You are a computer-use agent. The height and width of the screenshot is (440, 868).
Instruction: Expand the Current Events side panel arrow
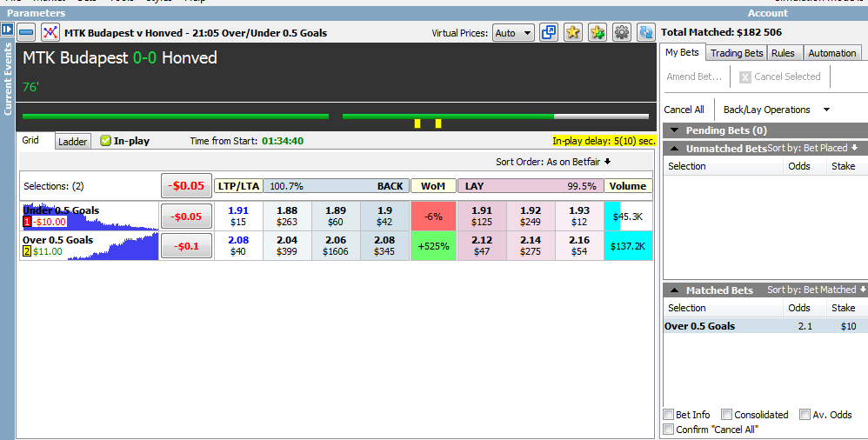click(7, 30)
